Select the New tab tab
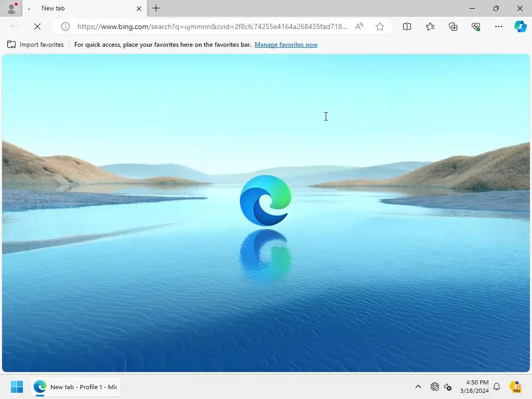The height and width of the screenshot is (399, 532). coord(85,8)
